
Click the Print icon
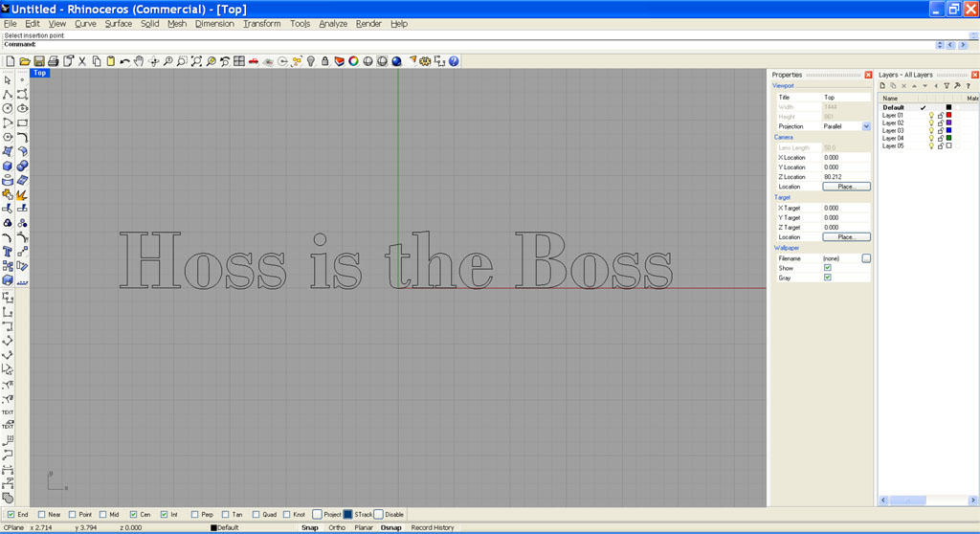click(54, 61)
